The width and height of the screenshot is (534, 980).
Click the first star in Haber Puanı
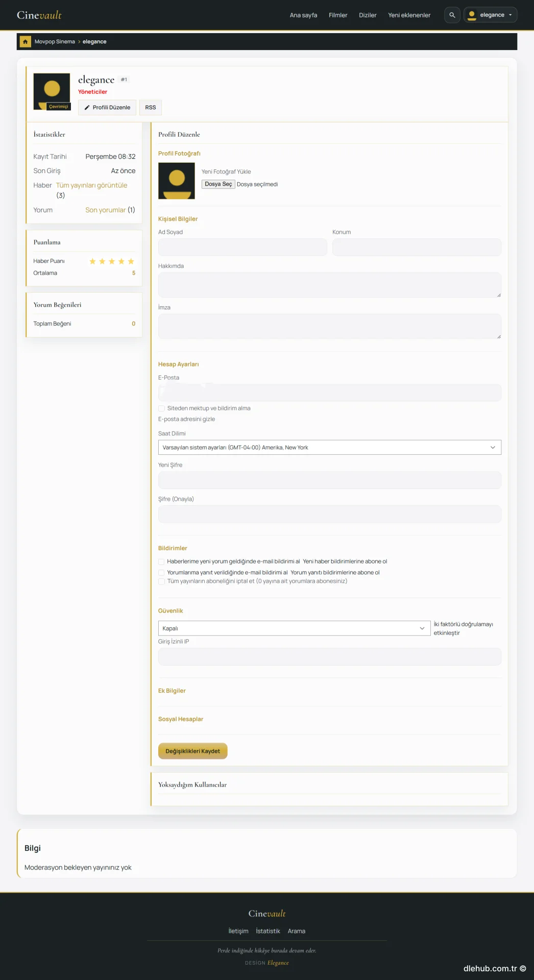click(x=92, y=261)
